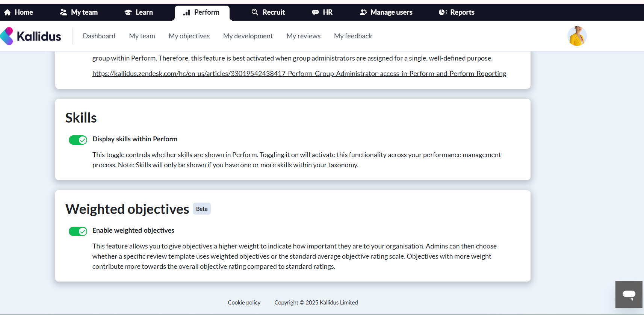Viewport: 644px width, 315px height.
Task: Turn off Enable weighted objectives toggle
Action: pyautogui.click(x=78, y=231)
